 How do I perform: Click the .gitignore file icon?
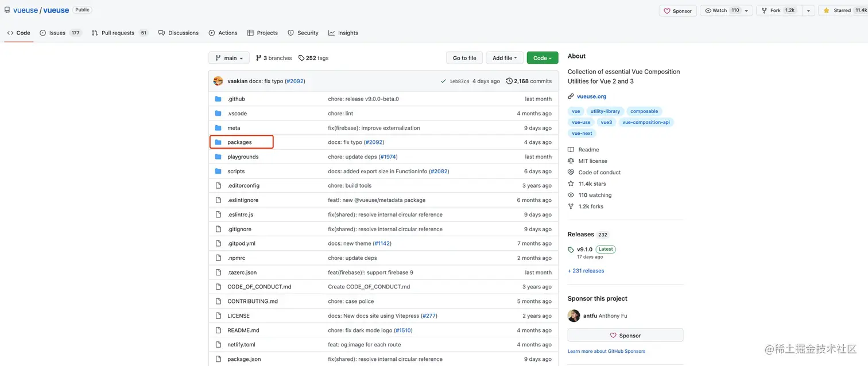[218, 229]
